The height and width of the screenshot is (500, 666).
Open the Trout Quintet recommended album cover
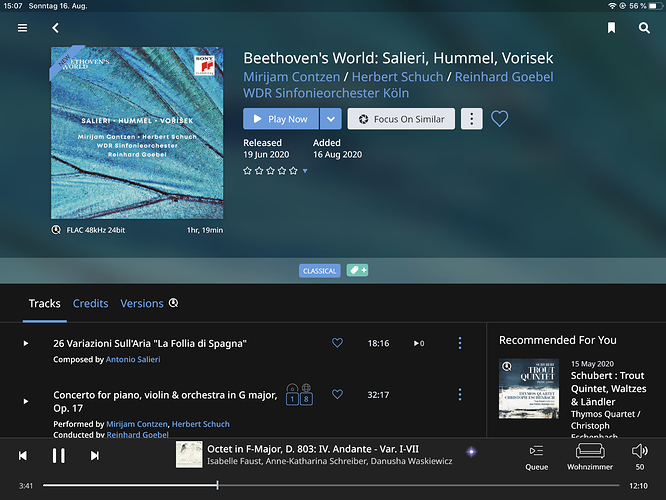[529, 389]
